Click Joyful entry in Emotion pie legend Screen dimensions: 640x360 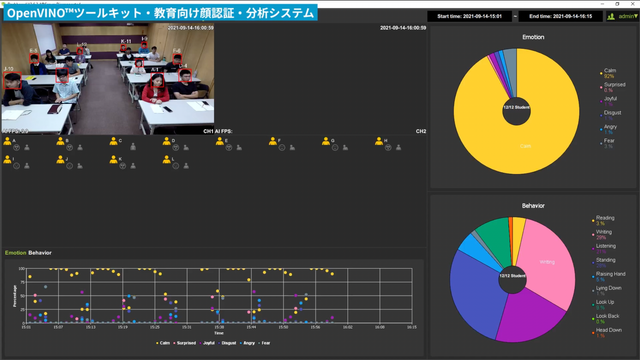click(608, 101)
